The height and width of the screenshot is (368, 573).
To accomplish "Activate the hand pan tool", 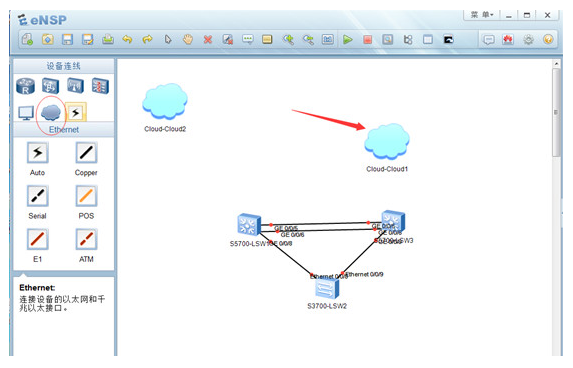I will (188, 39).
